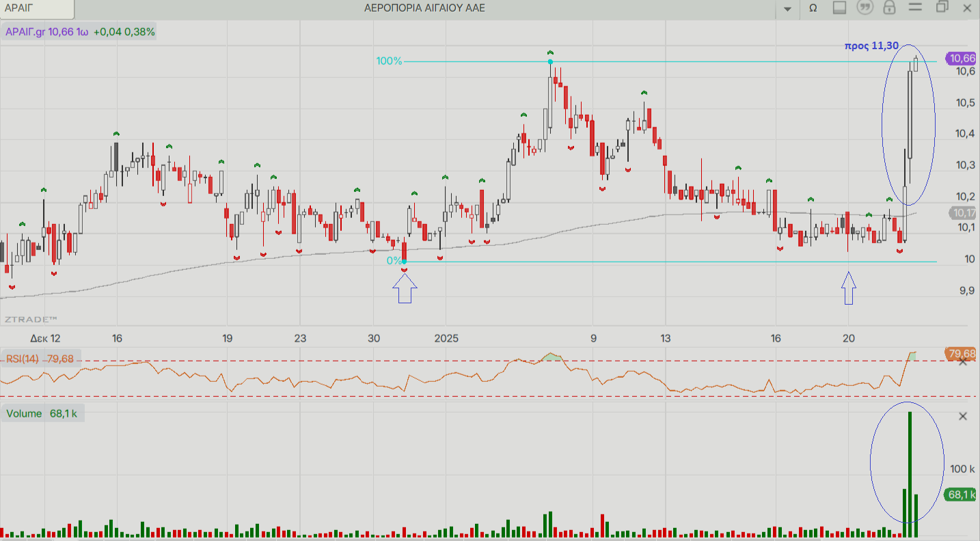The height and width of the screenshot is (541, 980).
Task: Select the grey 10,17 moving average tag
Action: (963, 213)
